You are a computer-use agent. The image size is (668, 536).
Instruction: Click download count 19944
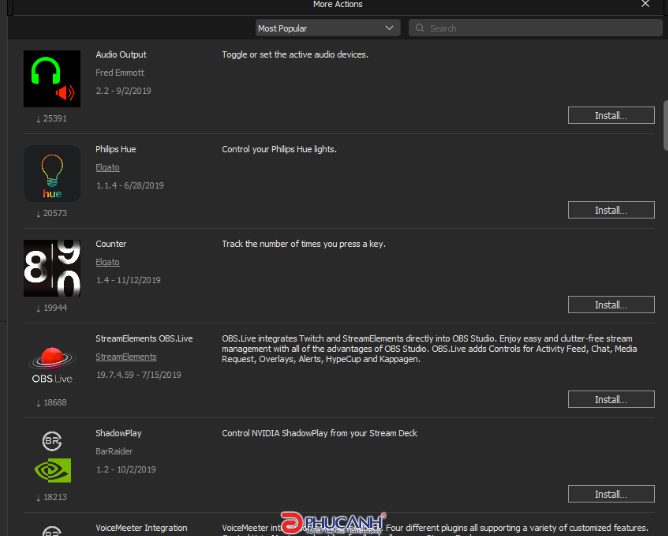[x=52, y=308]
